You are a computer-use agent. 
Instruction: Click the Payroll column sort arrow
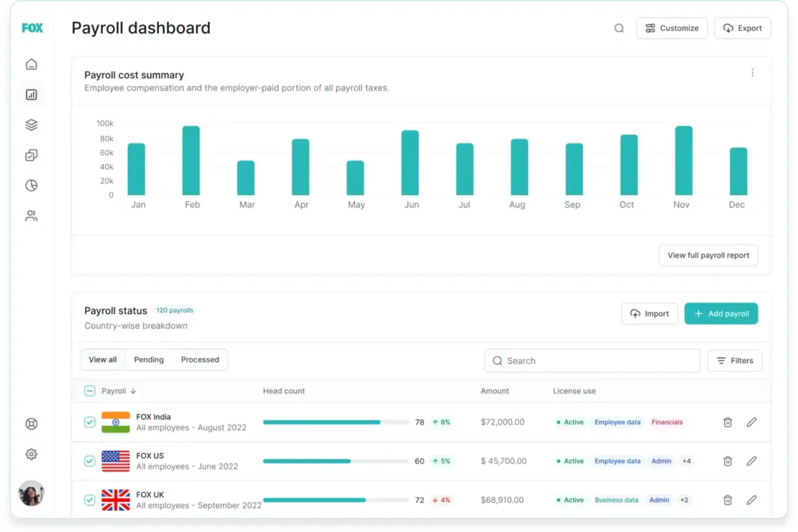tap(133, 391)
